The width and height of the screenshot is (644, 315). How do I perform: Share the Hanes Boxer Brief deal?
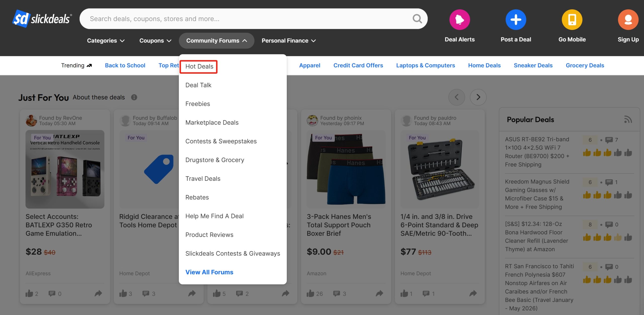coord(379,293)
